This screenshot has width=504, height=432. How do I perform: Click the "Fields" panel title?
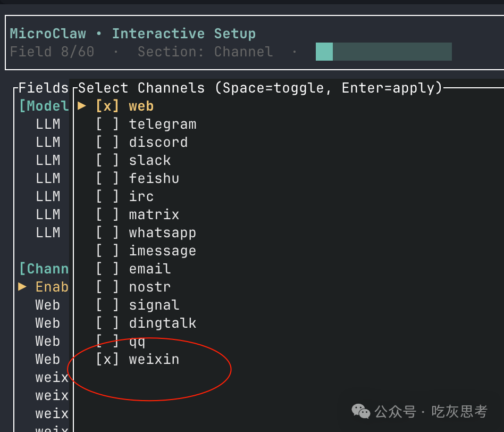[x=44, y=88]
